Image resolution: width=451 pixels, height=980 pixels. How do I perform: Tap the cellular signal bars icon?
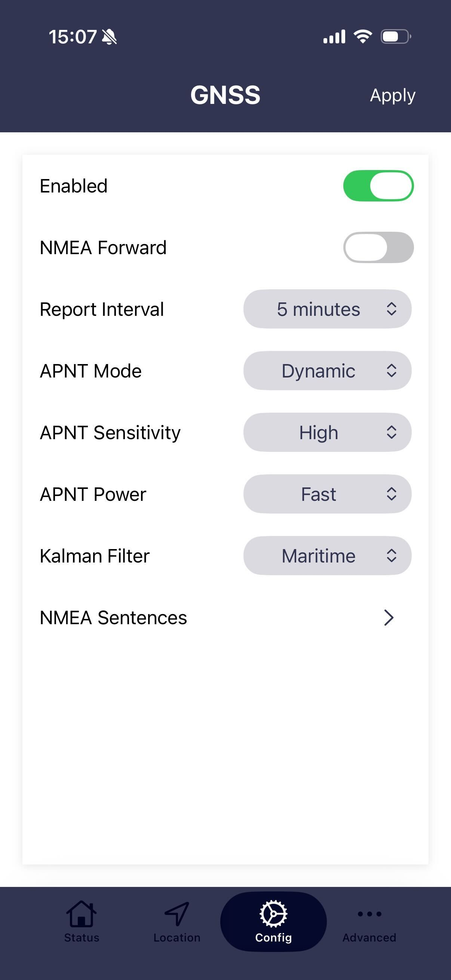(334, 37)
